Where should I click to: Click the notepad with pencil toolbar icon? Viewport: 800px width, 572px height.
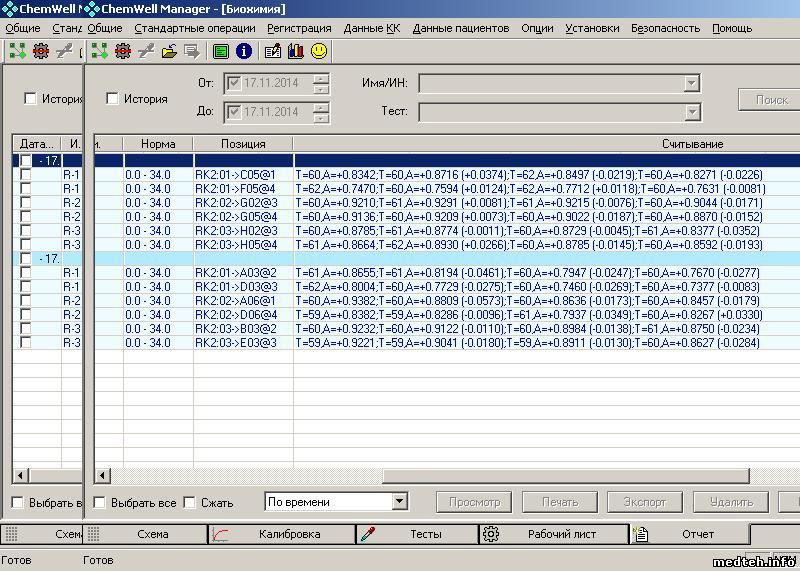point(273,50)
